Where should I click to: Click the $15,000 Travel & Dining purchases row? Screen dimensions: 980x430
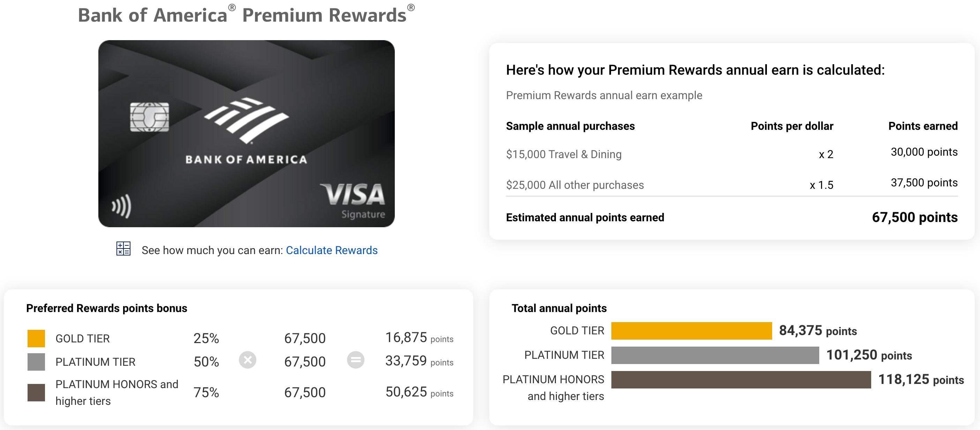click(564, 154)
